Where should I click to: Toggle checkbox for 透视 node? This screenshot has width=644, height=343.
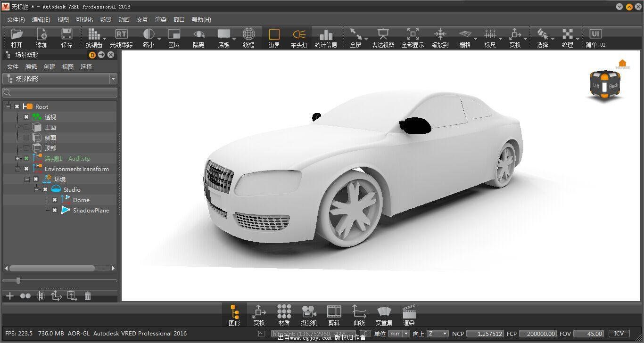click(x=26, y=117)
